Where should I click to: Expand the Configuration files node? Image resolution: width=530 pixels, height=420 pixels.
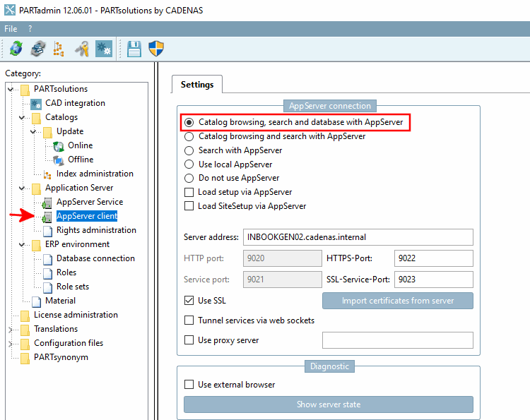pos(11,344)
